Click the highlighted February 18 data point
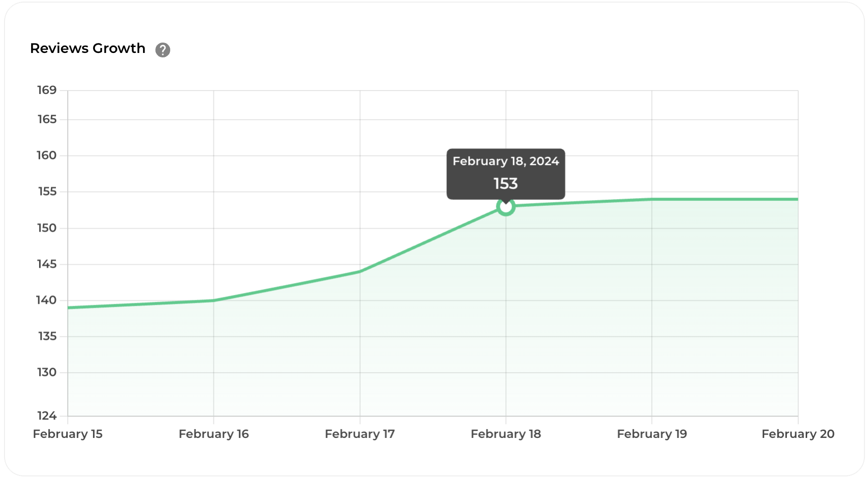 click(x=506, y=206)
